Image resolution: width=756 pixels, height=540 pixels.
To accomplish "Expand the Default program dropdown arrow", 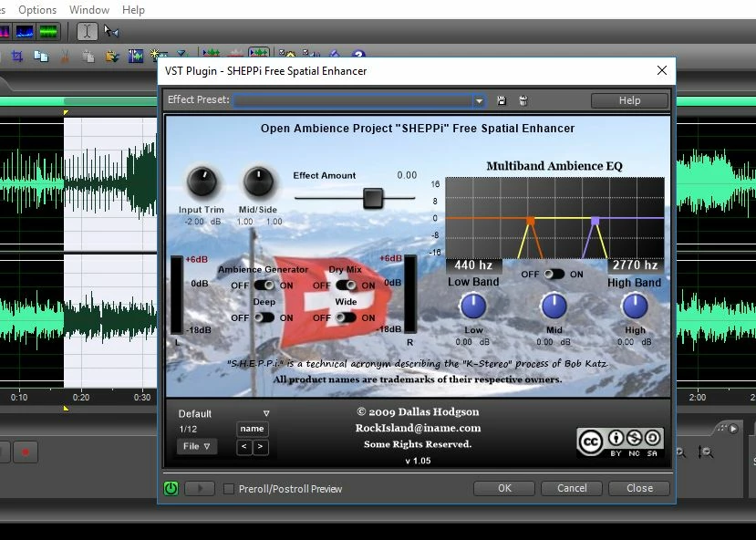I will click(266, 413).
